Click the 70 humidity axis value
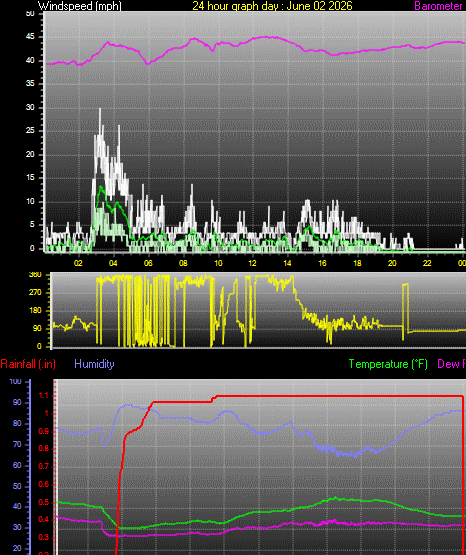This screenshot has height=555, width=466. pyautogui.click(x=17, y=444)
